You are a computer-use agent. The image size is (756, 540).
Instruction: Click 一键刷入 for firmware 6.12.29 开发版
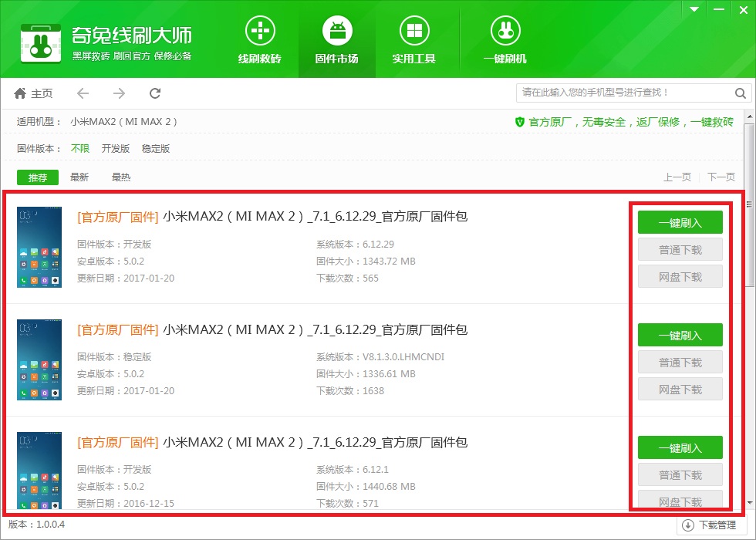coord(680,222)
